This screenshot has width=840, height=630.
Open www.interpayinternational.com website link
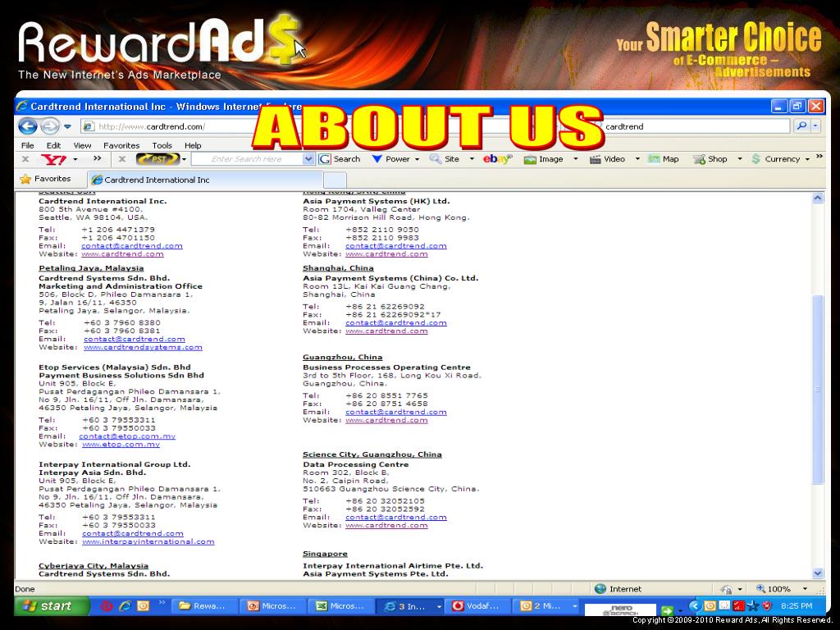tap(148, 541)
